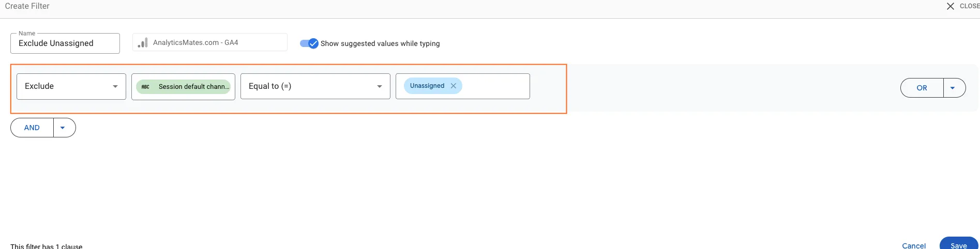Click the AND button to add clause
This screenshot has height=249, width=980.
(32, 128)
